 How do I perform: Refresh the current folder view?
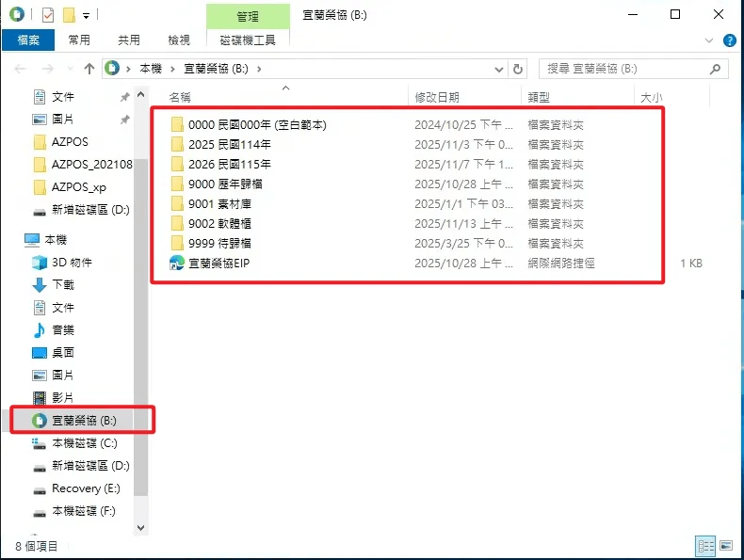pos(517,69)
